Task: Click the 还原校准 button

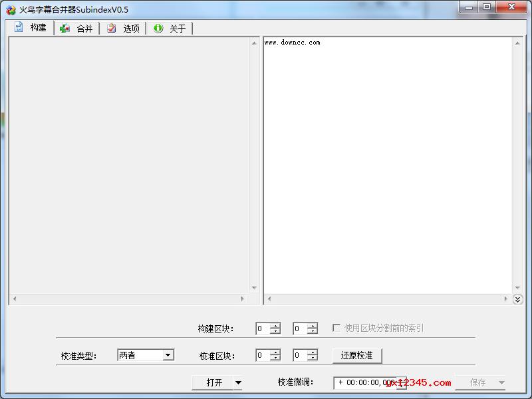Action: pyautogui.click(x=357, y=356)
